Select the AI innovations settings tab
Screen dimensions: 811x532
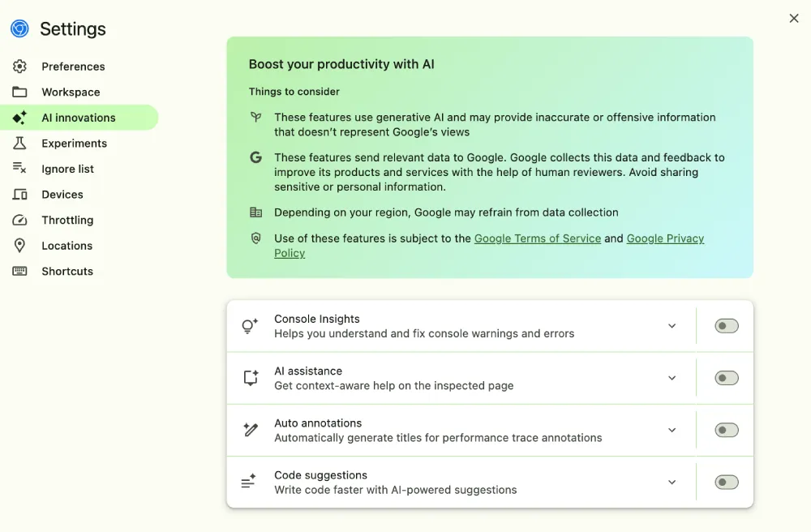coord(79,118)
